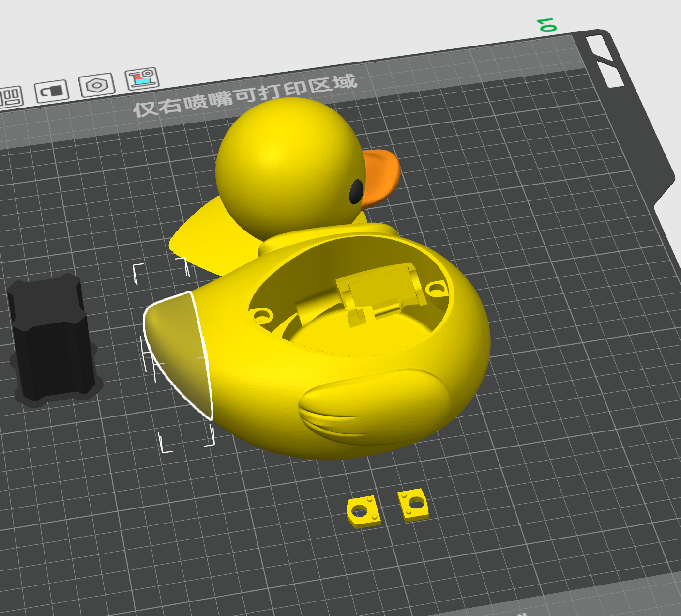This screenshot has width=681, height=616.
Task: Click the right screw boss inside duck body
Action: click(x=436, y=289)
